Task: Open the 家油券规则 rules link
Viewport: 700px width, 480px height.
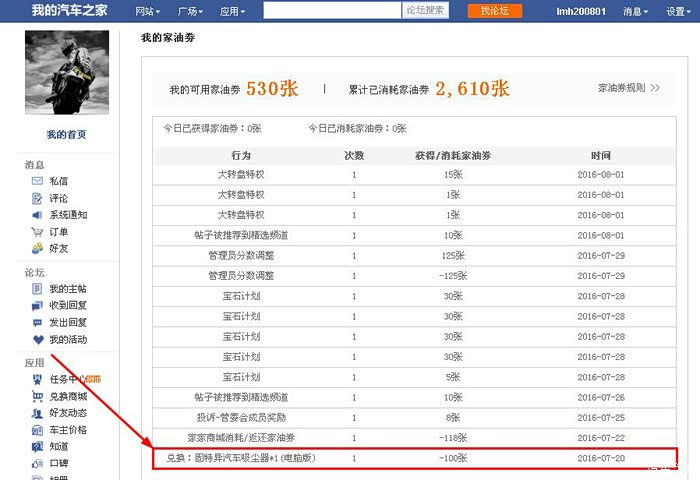Action: [x=628, y=87]
